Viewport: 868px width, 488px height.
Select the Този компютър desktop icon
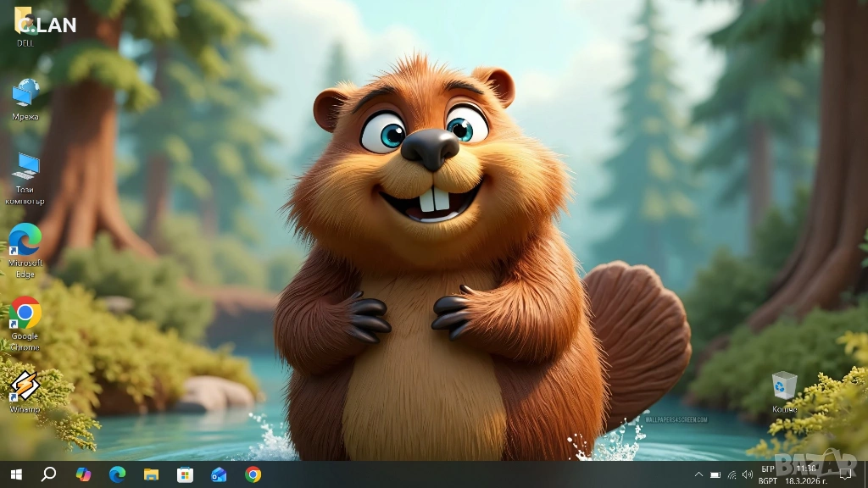tap(25, 166)
